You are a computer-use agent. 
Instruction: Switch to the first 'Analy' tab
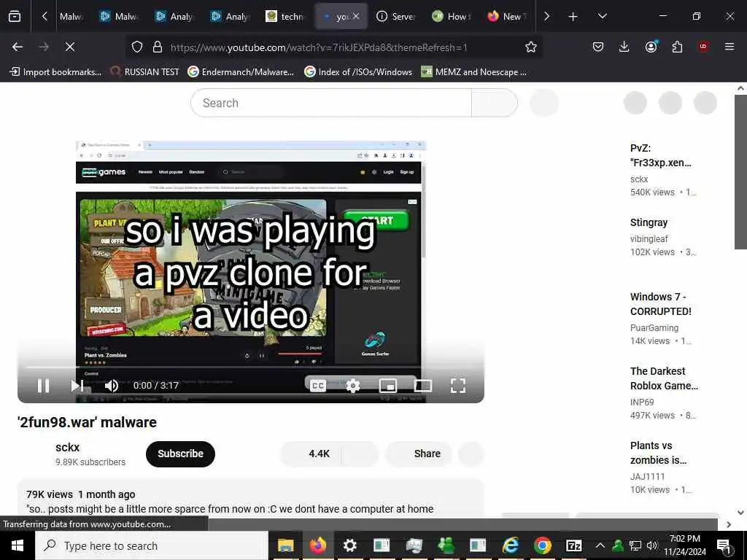(174, 17)
